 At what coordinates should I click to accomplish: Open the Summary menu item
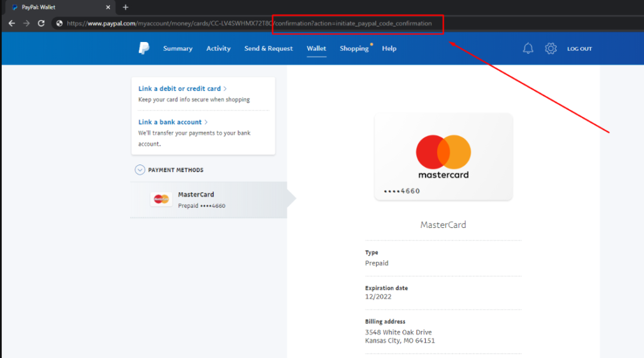click(x=177, y=48)
